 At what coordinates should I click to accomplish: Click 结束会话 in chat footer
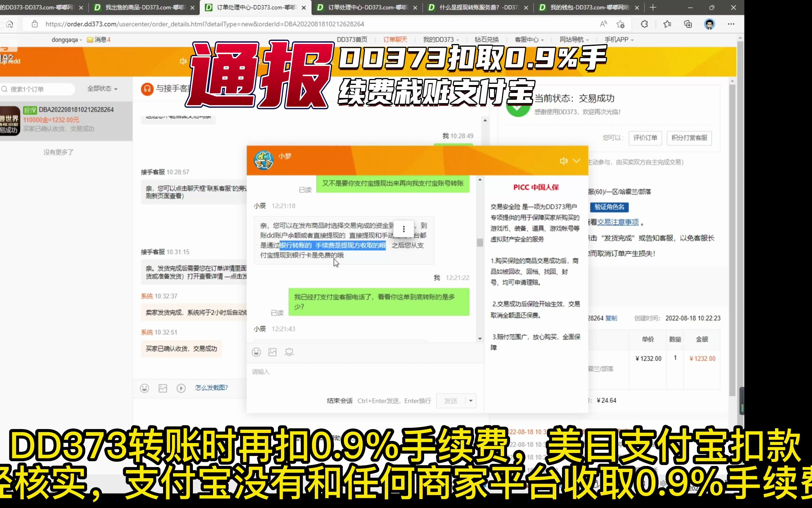[340, 401]
